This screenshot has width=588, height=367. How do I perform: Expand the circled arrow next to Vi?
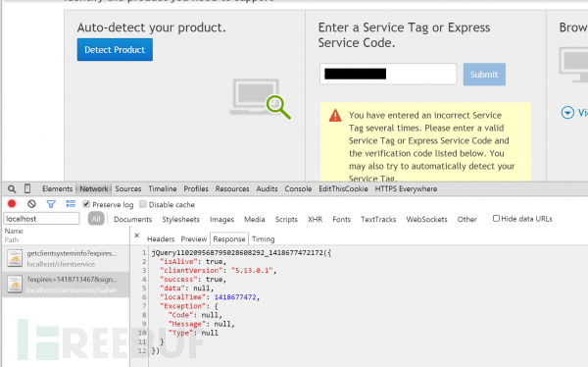pos(567,112)
